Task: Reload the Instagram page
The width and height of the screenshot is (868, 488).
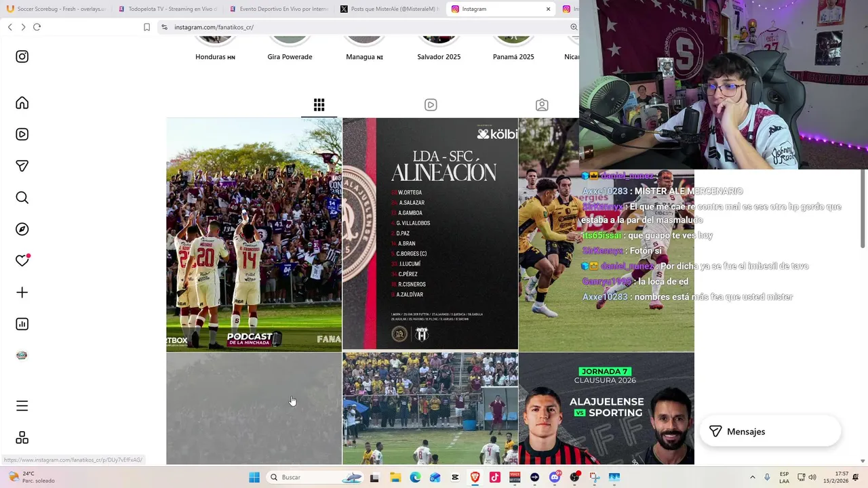Action: (37, 27)
